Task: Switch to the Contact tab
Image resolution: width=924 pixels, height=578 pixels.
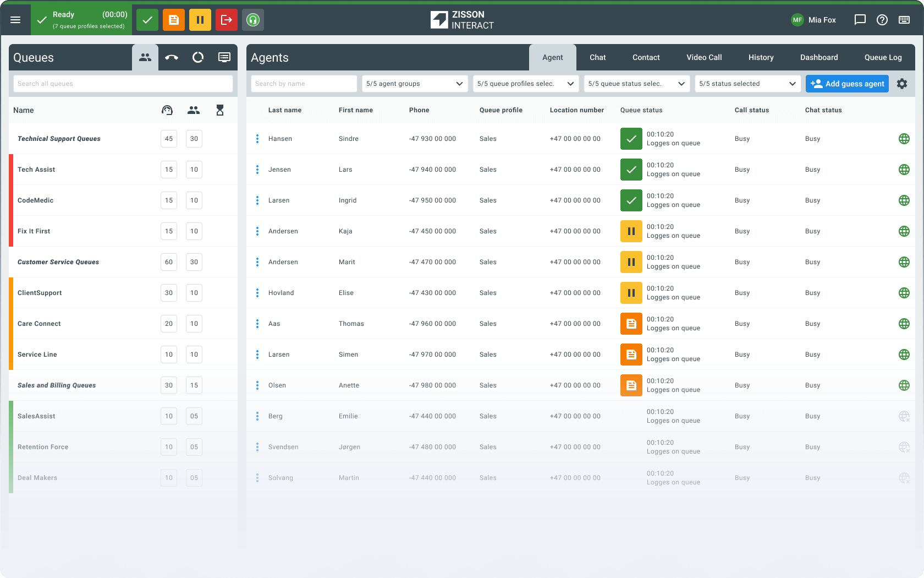Action: 646,57
